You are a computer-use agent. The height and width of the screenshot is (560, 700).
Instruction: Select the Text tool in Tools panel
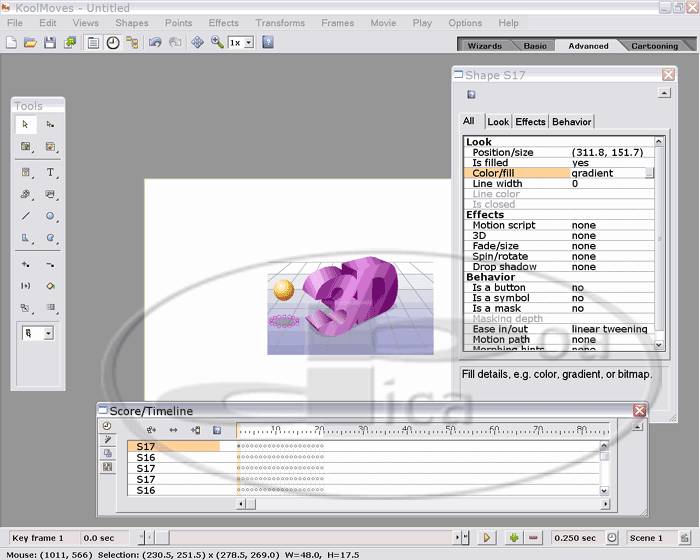coord(50,172)
